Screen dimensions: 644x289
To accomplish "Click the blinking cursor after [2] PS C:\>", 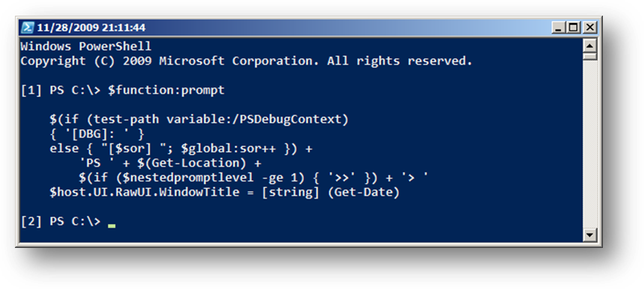I will (x=111, y=226).
